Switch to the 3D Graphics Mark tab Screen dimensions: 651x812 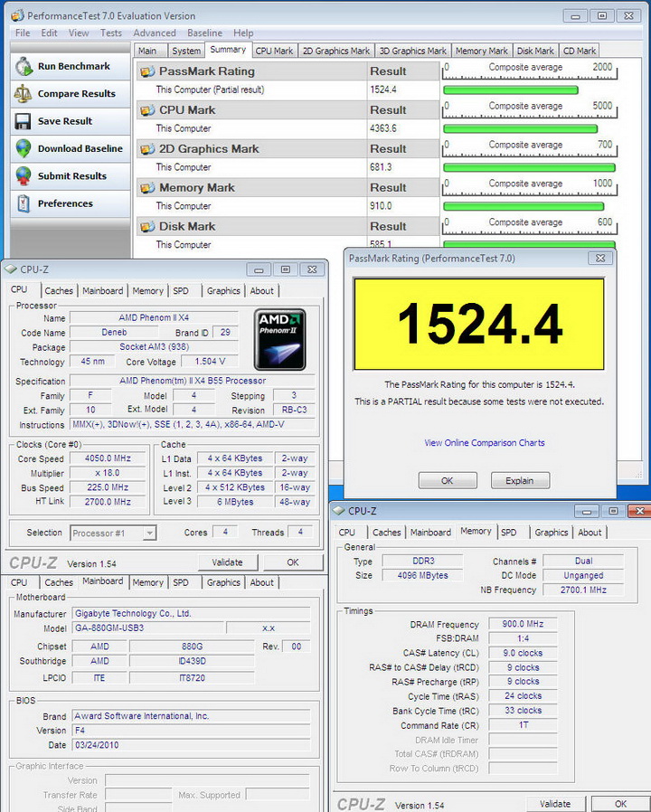pyautogui.click(x=413, y=51)
